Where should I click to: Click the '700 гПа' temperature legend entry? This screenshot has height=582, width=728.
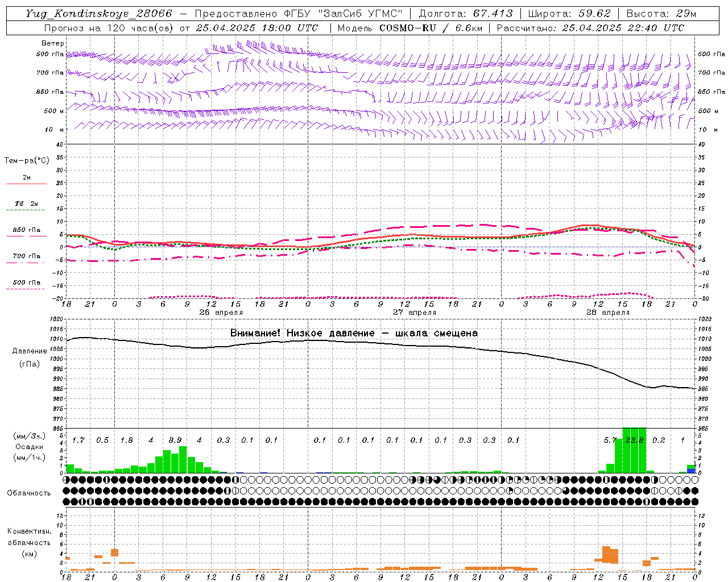pyautogui.click(x=27, y=256)
